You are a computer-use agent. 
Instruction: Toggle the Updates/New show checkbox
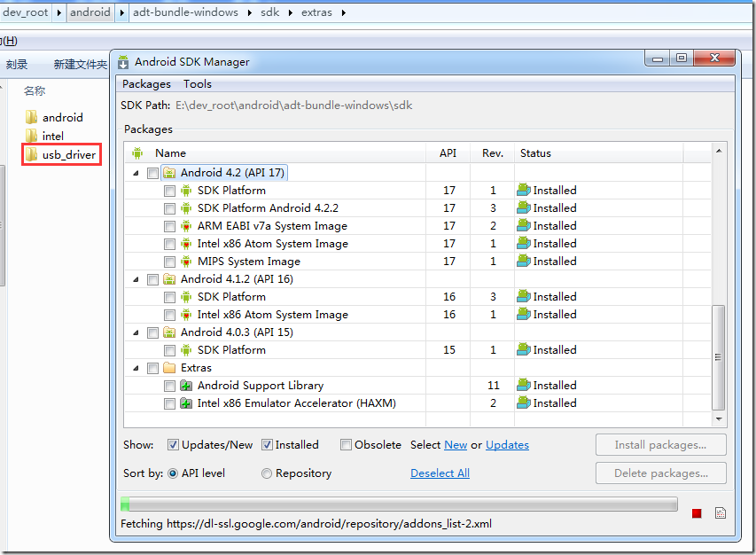point(173,444)
